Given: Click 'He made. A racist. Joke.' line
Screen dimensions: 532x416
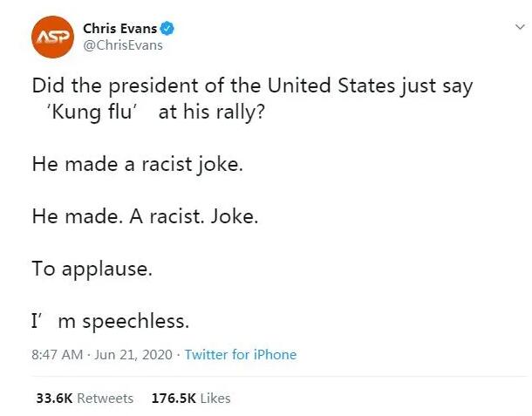Looking at the screenshot, I should (x=145, y=217).
